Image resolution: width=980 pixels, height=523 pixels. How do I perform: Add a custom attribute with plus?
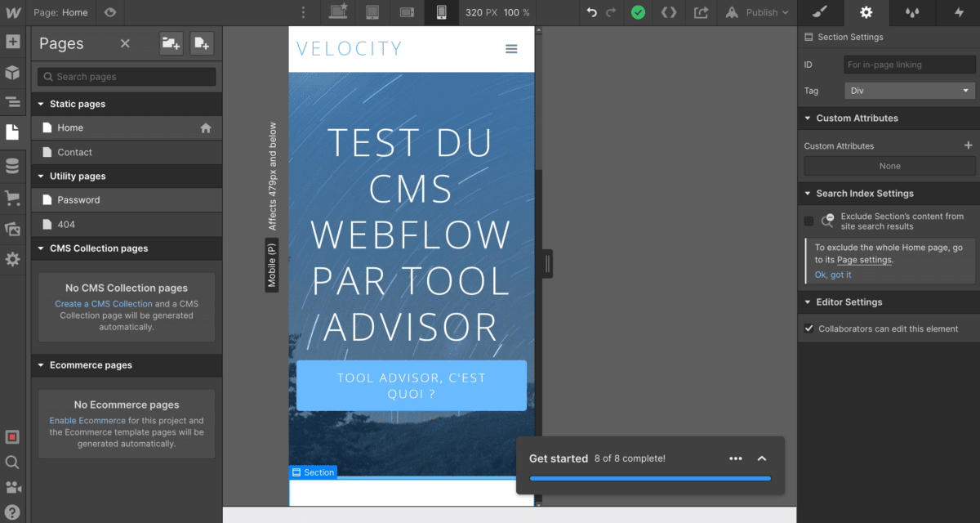tap(969, 145)
